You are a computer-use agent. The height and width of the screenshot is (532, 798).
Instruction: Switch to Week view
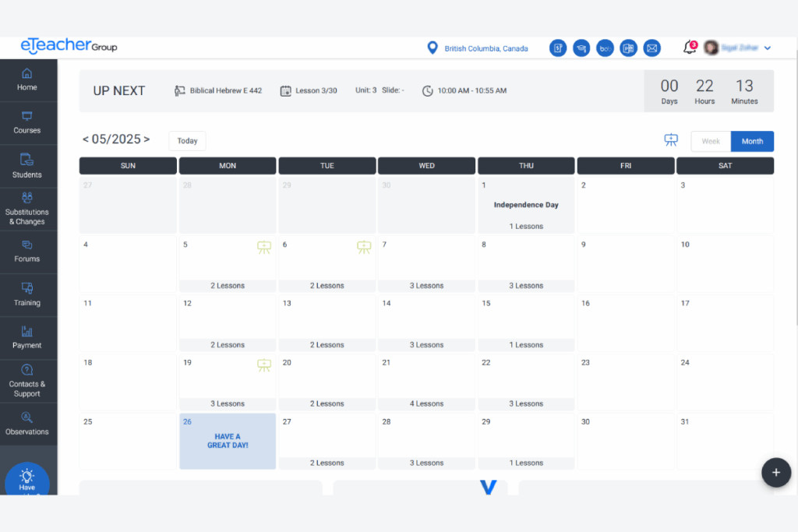tap(711, 142)
